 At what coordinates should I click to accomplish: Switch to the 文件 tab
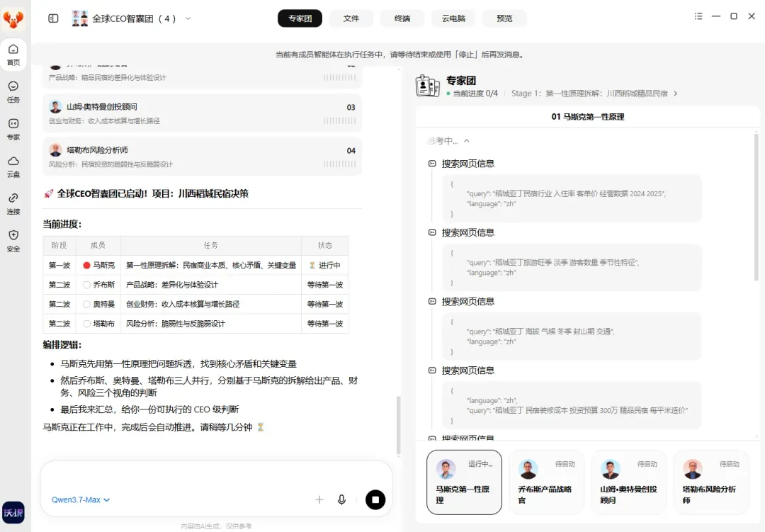click(x=351, y=18)
